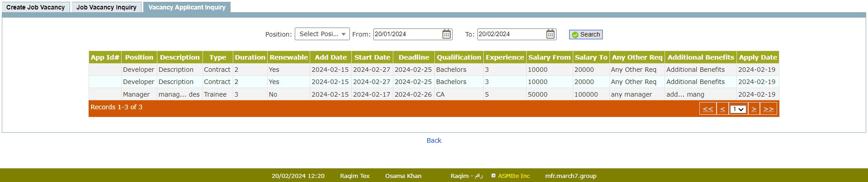Click the Back link
This screenshot has height=182, width=868.
434,140
